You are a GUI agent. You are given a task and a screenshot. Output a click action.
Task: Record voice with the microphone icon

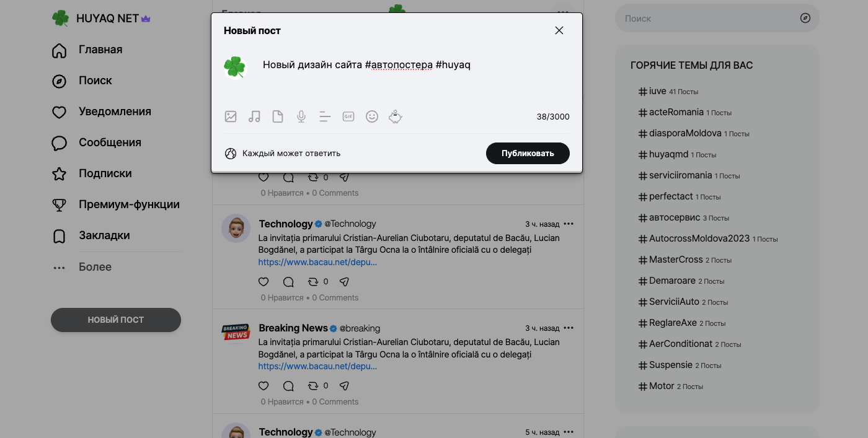click(301, 116)
